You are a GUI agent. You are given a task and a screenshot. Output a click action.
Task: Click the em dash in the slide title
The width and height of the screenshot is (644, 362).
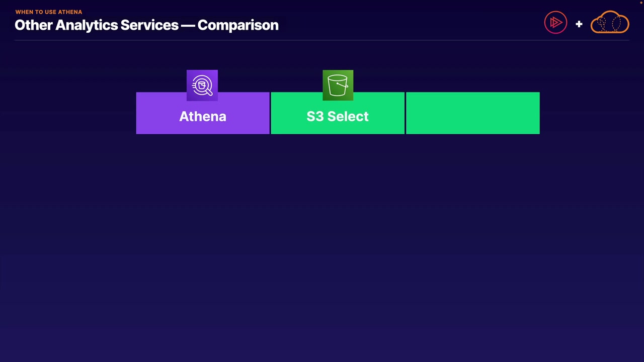point(188,25)
